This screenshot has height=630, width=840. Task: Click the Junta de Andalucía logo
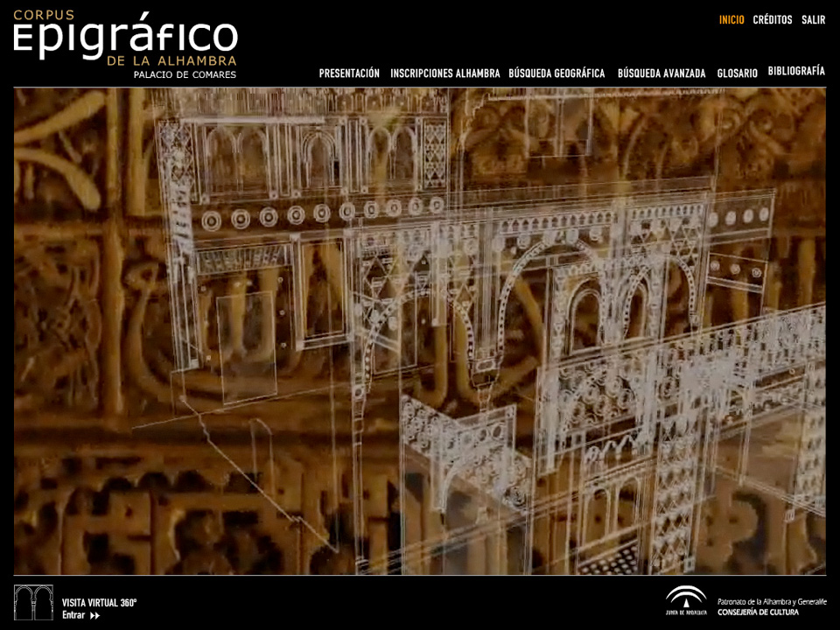tap(686, 600)
